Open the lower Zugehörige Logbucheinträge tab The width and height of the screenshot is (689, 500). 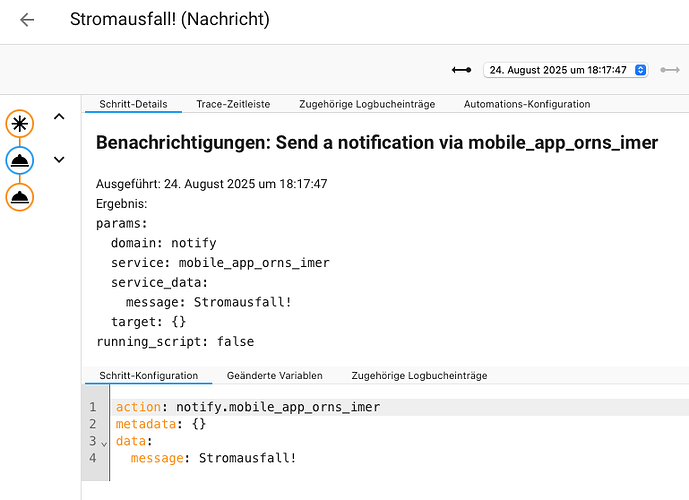pos(419,376)
